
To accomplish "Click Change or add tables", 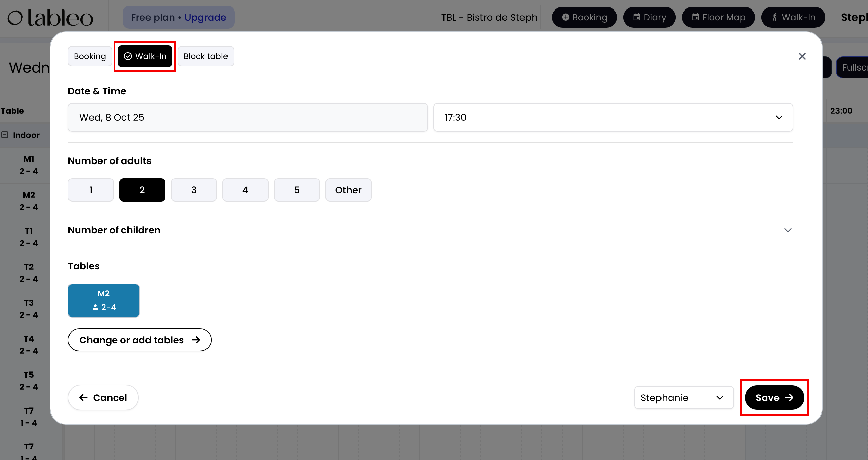I will [x=139, y=340].
